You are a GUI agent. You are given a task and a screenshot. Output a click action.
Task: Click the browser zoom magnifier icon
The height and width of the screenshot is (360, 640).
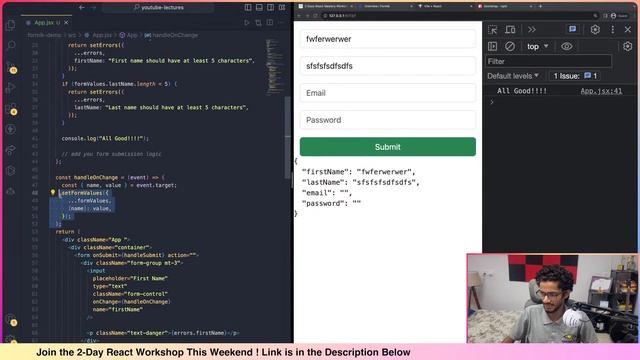click(595, 16)
